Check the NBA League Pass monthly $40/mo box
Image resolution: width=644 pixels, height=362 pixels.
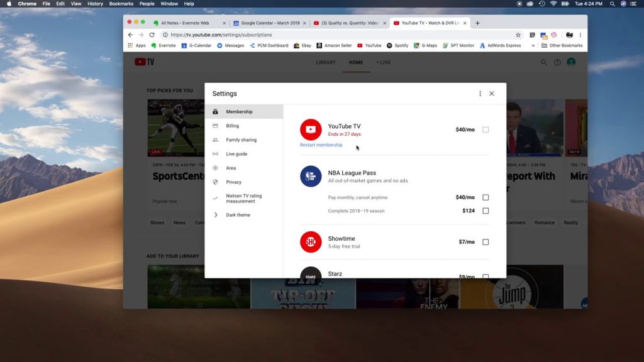point(486,197)
